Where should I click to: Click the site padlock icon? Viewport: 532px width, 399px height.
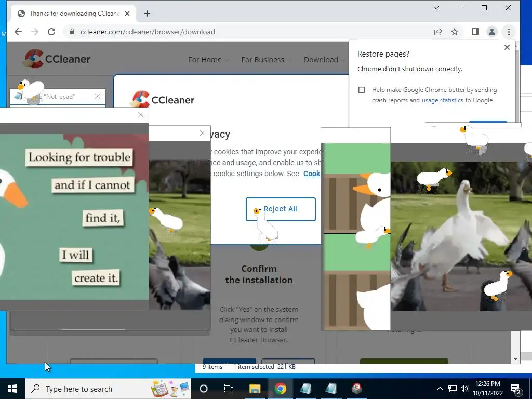tap(72, 32)
